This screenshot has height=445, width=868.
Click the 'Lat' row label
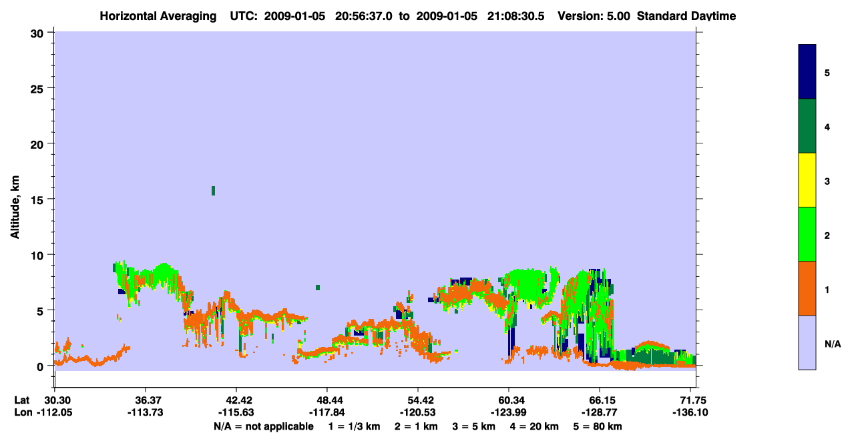click(x=22, y=400)
